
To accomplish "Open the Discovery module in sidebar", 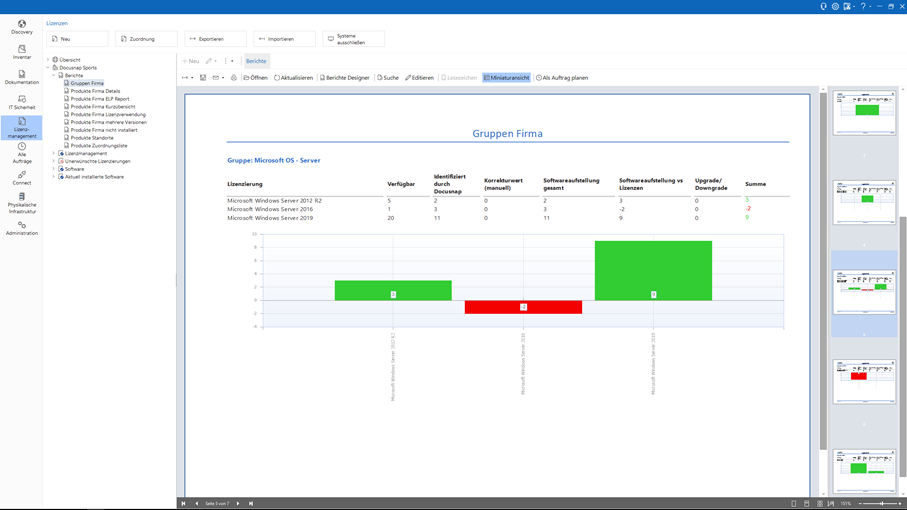I will [x=21, y=27].
